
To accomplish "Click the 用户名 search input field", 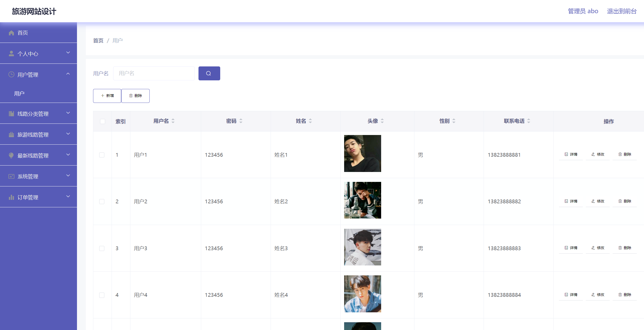I will (x=154, y=73).
